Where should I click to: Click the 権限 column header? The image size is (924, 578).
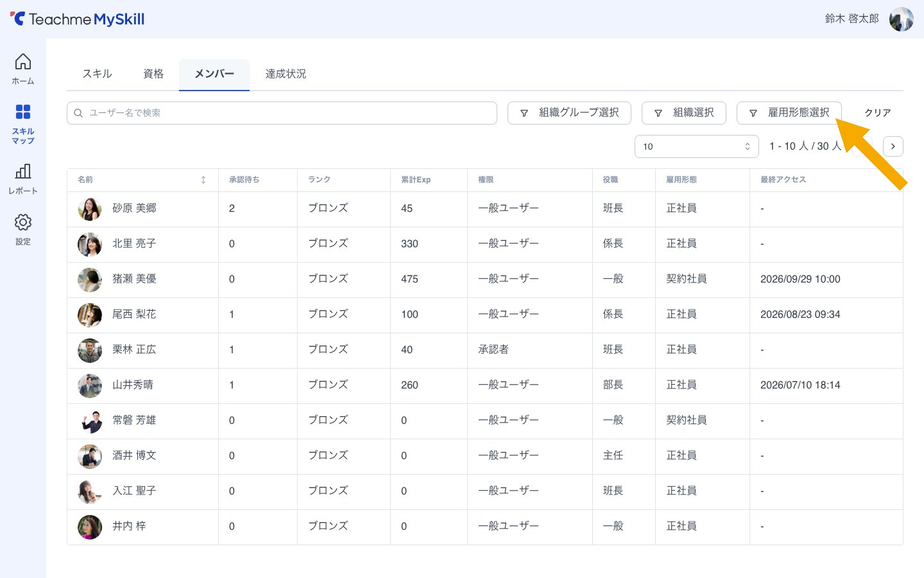[486, 180]
